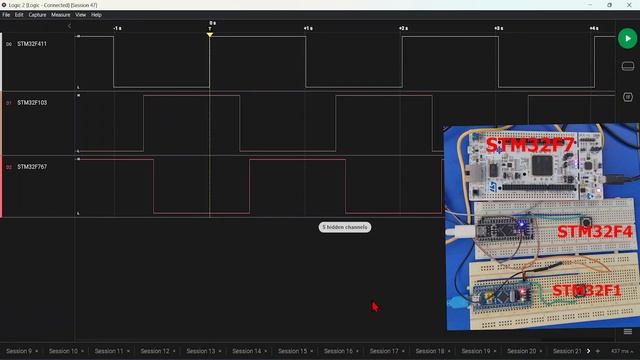Open the device settings panel icon
This screenshot has height=360, width=640.
click(628, 66)
